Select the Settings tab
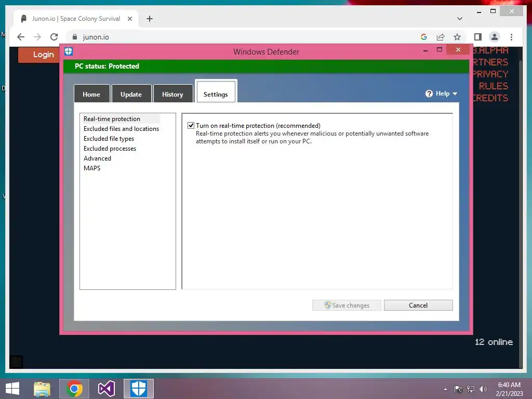This screenshot has width=532, height=399. pyautogui.click(x=216, y=91)
